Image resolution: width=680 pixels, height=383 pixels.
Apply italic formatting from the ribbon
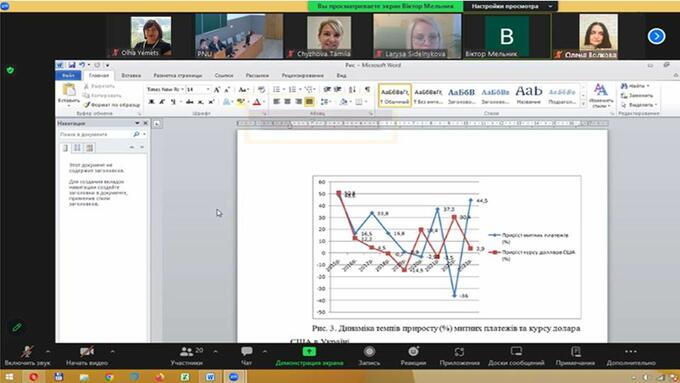click(x=162, y=102)
